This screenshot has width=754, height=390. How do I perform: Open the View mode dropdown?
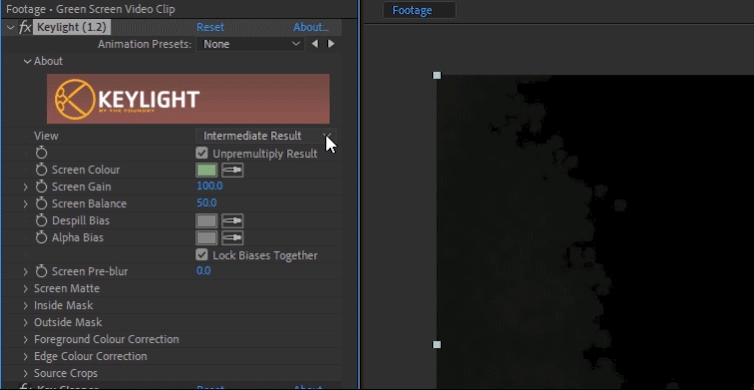(266, 136)
